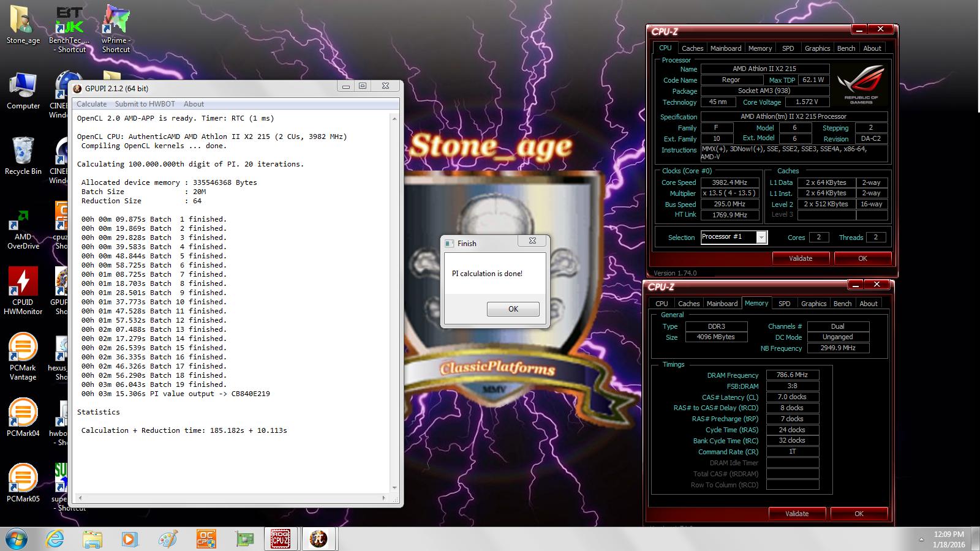Switch to ROG CPU-Z taskbar button
980x551 pixels.
pyautogui.click(x=281, y=539)
